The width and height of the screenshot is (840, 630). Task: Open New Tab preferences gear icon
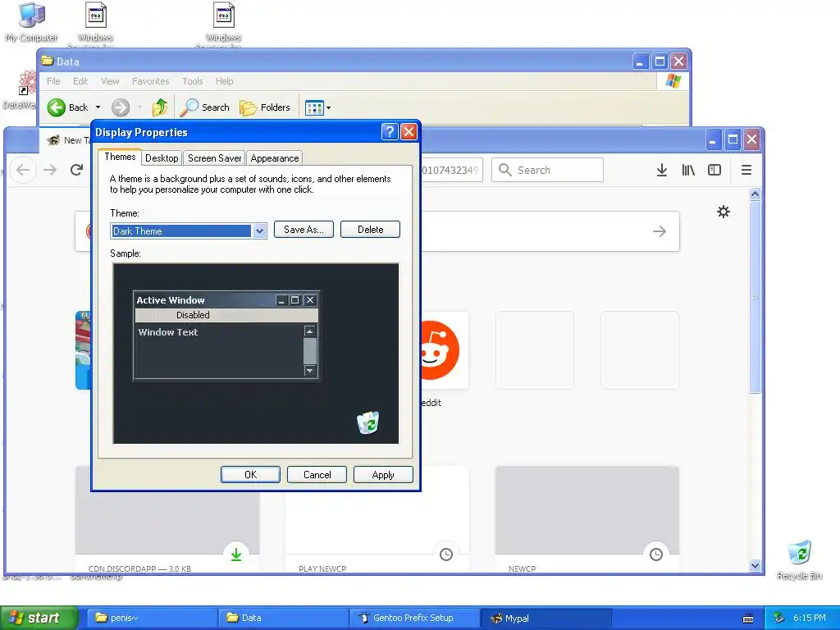(x=724, y=212)
